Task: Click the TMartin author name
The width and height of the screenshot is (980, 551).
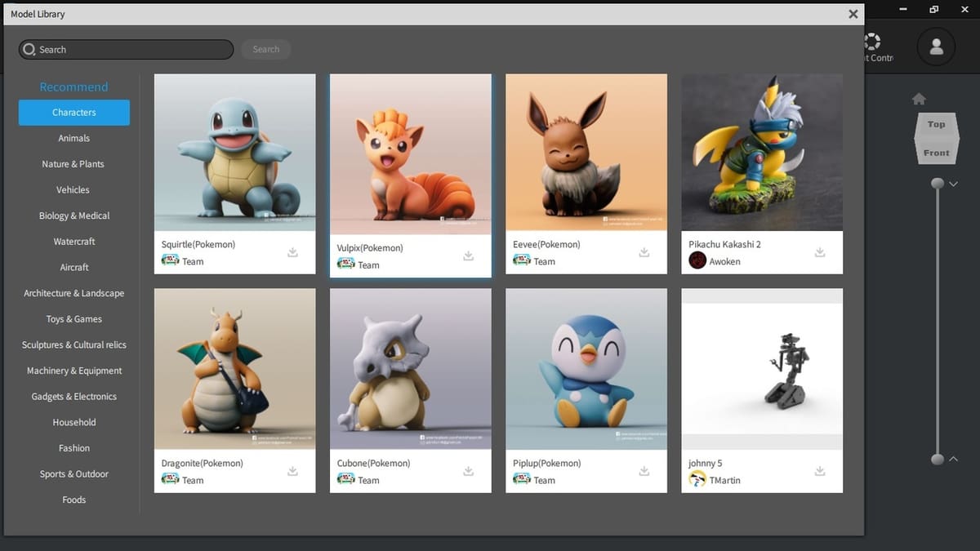Action: [725, 480]
